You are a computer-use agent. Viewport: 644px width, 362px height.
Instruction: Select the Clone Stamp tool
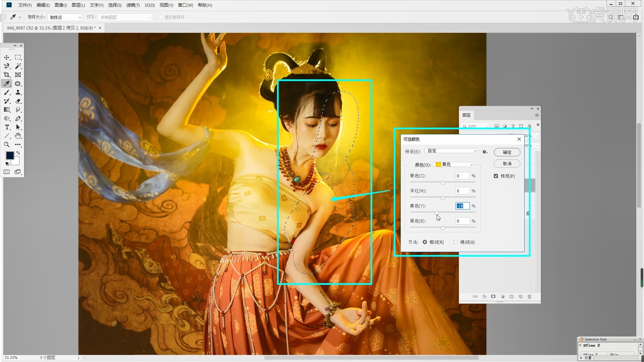coord(18,93)
